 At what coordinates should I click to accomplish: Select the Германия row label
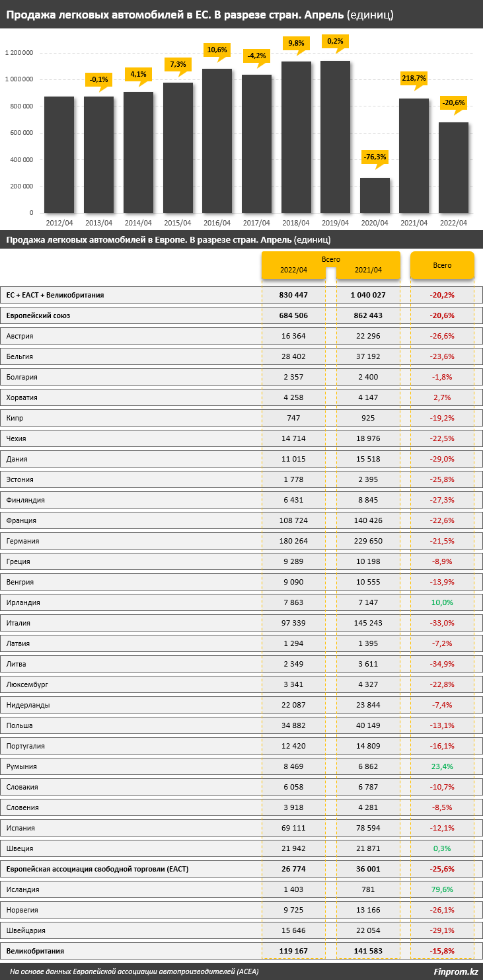pos(22,541)
